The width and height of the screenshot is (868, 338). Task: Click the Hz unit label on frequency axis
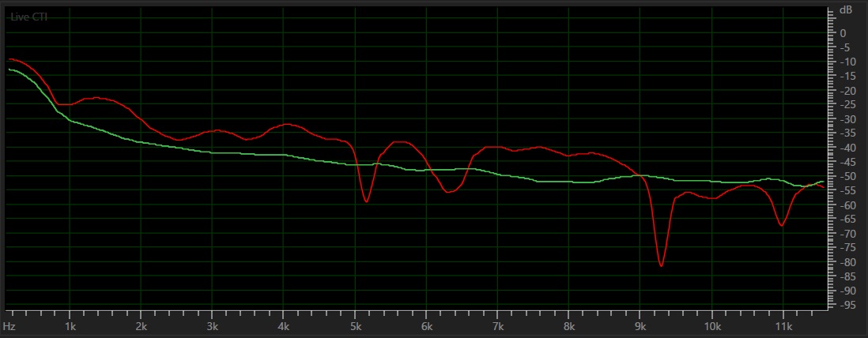point(9,325)
